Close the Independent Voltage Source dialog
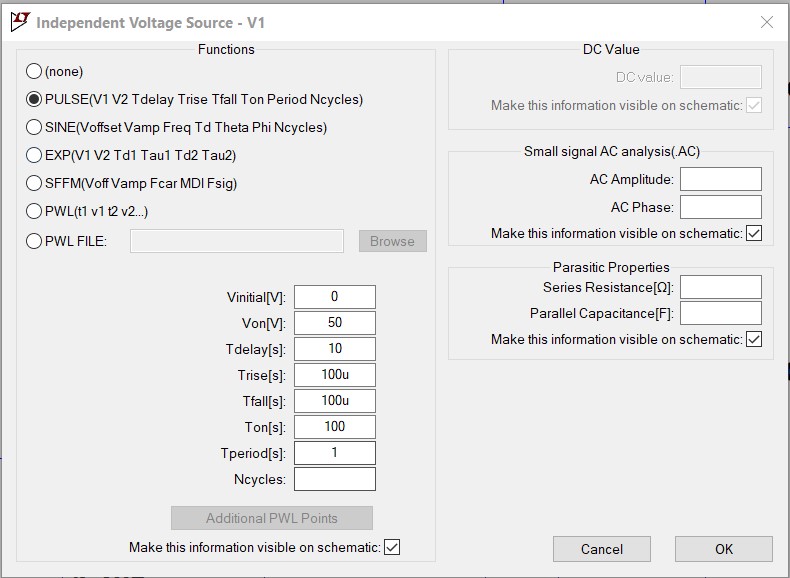 pyautogui.click(x=766, y=22)
